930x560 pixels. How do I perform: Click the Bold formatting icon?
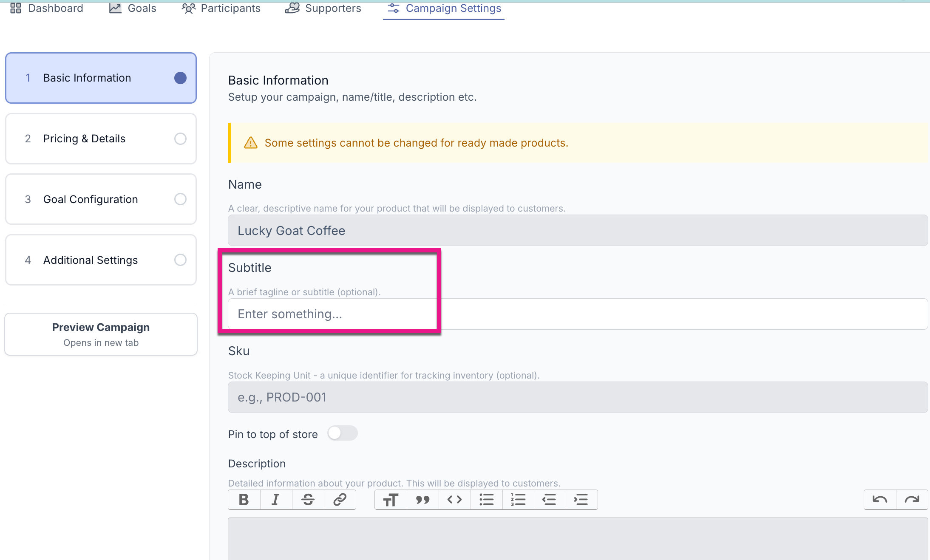(244, 500)
